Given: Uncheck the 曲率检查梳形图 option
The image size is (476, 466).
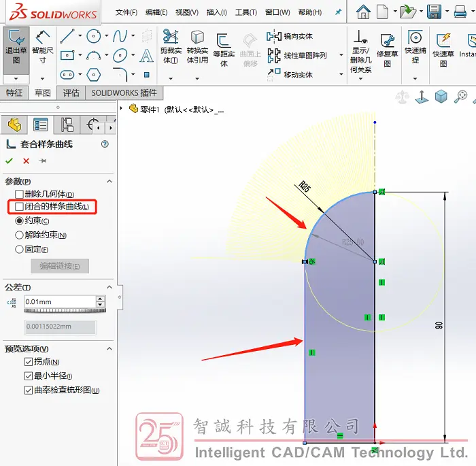Looking at the screenshot, I should coord(29,390).
